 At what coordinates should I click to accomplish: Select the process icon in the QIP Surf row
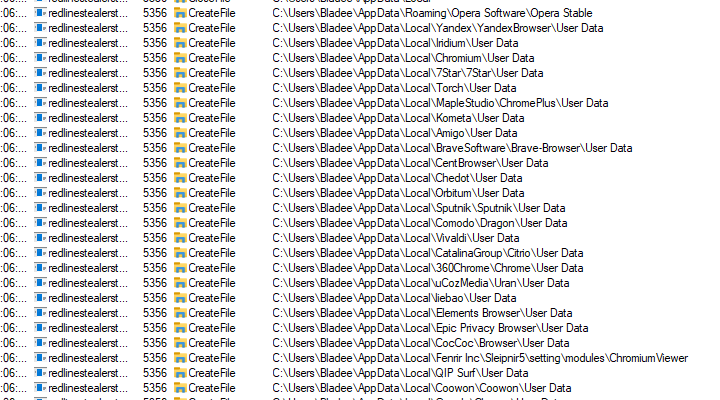point(40,373)
